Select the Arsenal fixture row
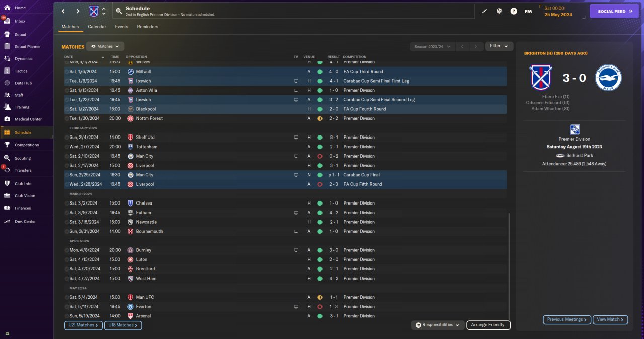The width and height of the screenshot is (644, 339). [285, 316]
